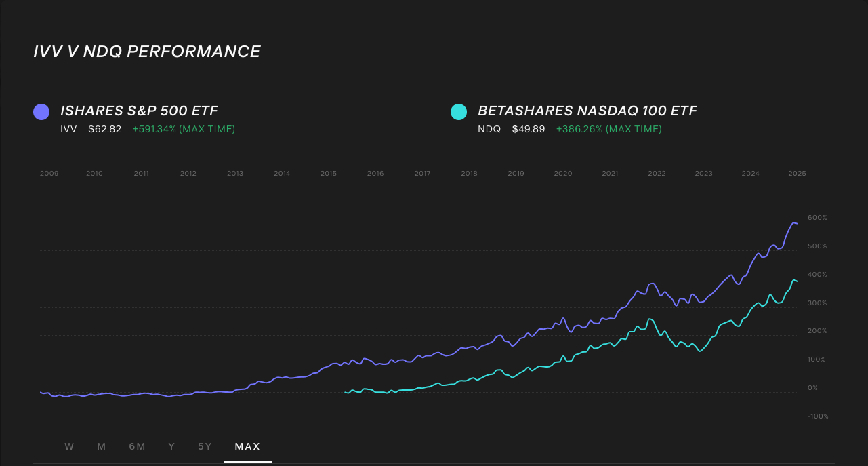
Task: Click the NDQ ticker symbol
Action: pos(489,129)
